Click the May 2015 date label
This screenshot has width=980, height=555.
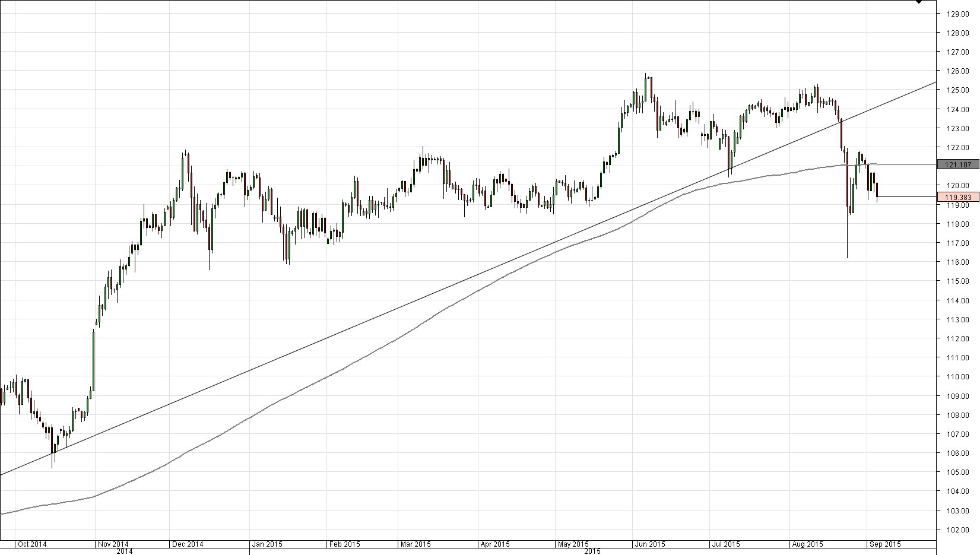coord(573,544)
